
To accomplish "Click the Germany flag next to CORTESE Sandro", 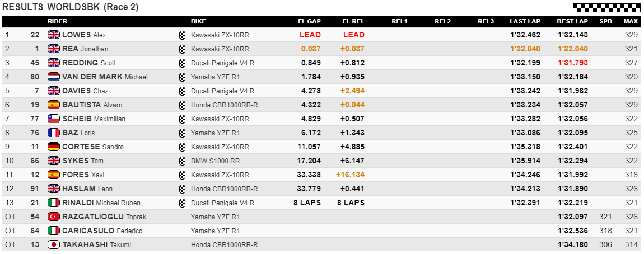I will click(54, 147).
